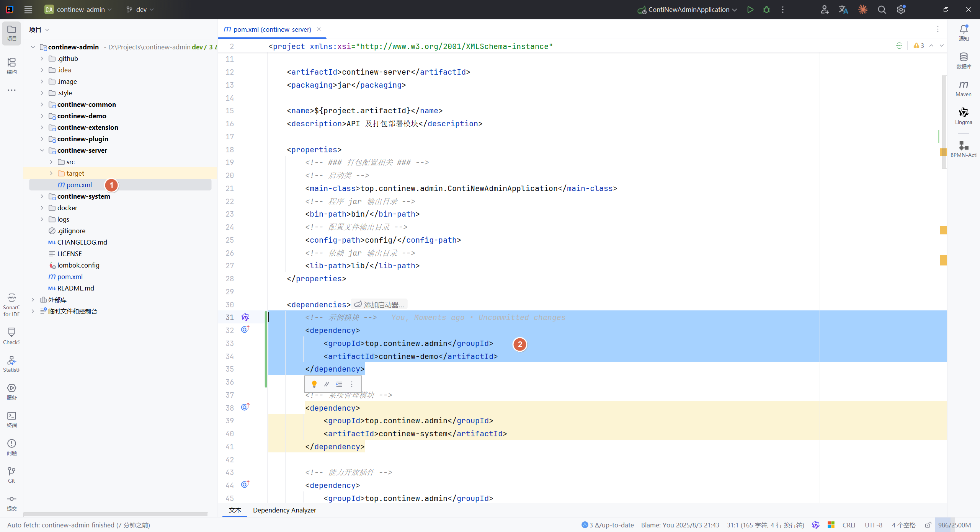Expand the docker folder

[x=42, y=208]
